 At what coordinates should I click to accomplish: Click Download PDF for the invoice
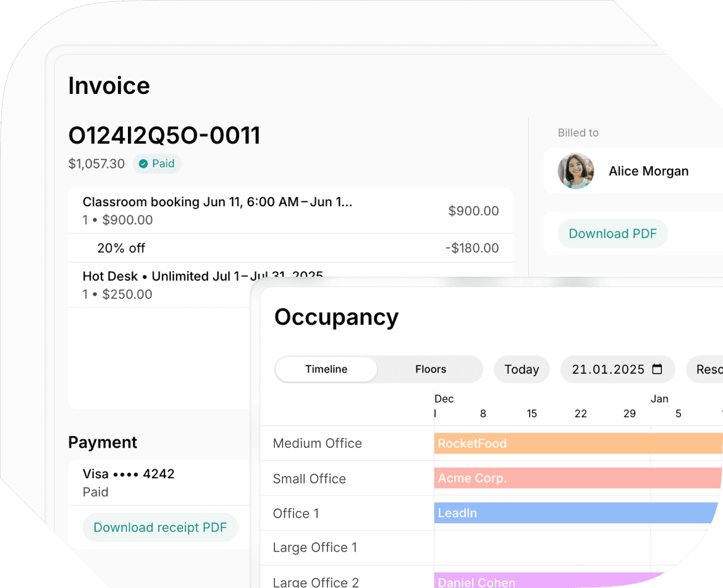click(x=612, y=233)
